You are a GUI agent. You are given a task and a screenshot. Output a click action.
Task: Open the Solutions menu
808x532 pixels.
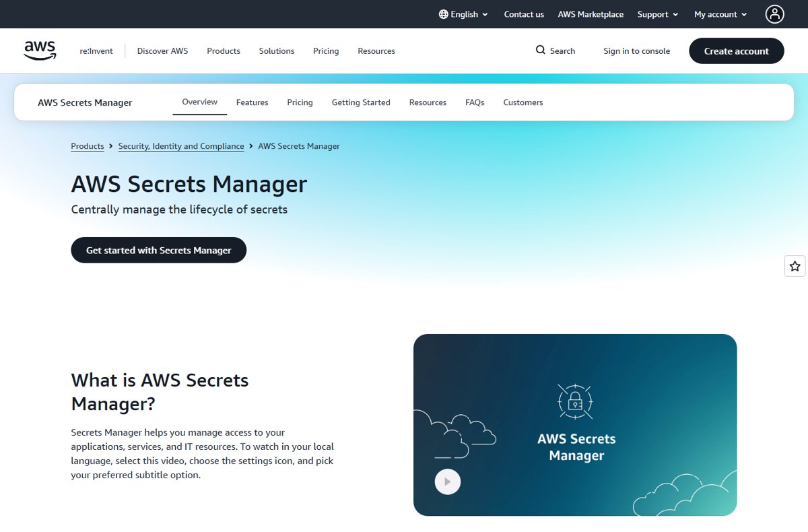(x=277, y=51)
